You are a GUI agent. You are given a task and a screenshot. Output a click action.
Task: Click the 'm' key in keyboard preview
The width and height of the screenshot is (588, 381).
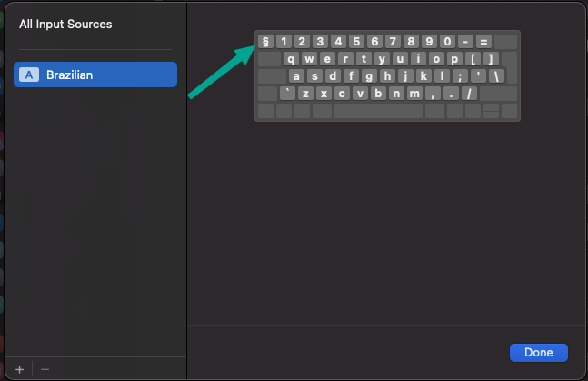click(x=414, y=93)
